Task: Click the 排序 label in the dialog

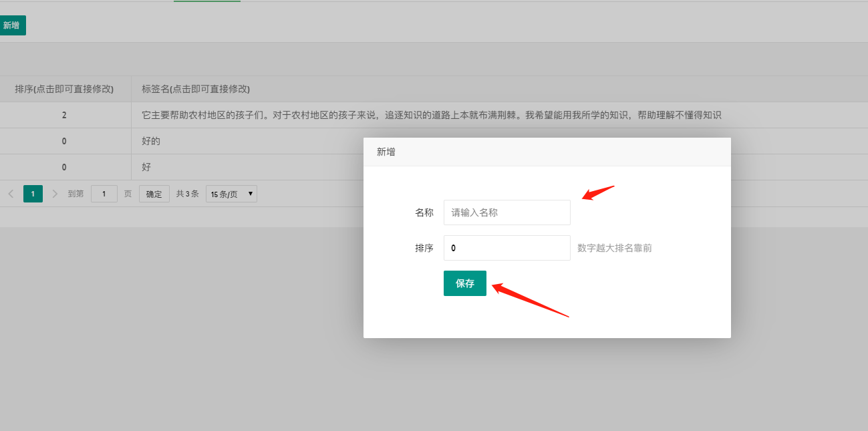Action: [424, 248]
